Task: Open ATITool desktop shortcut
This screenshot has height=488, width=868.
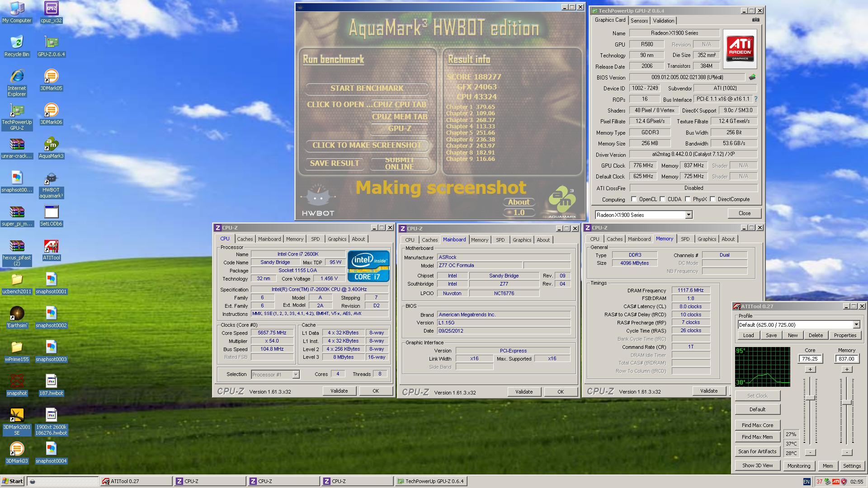Action: click(x=51, y=249)
